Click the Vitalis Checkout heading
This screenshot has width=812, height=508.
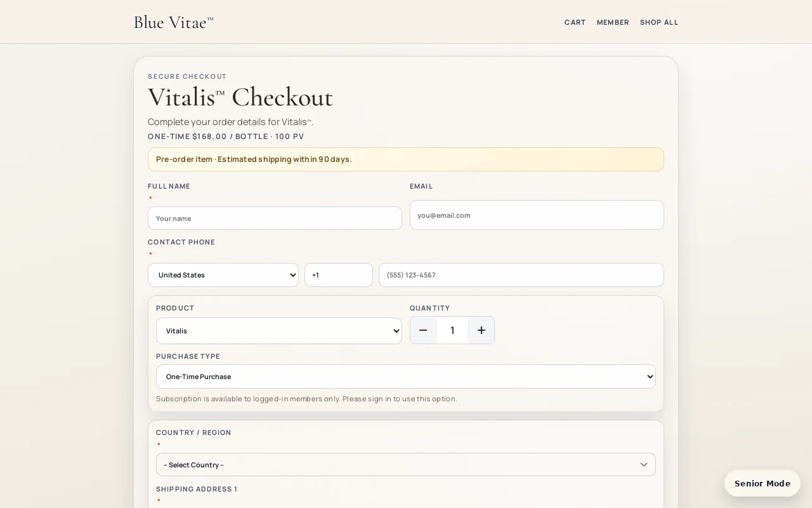tap(240, 97)
